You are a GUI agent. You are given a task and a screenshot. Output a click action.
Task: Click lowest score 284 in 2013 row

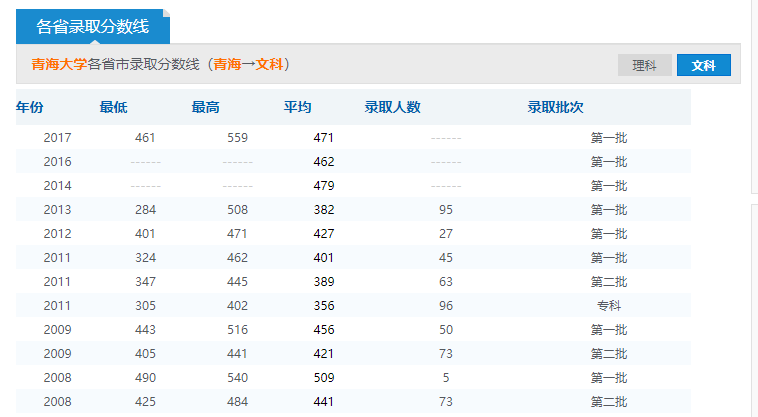145,210
